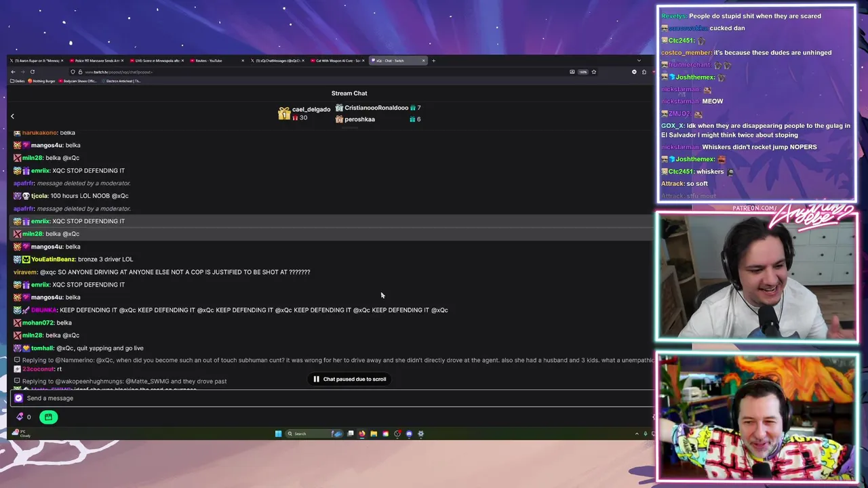
Task: Click GOX_X username in overlay chat
Action: (672, 125)
